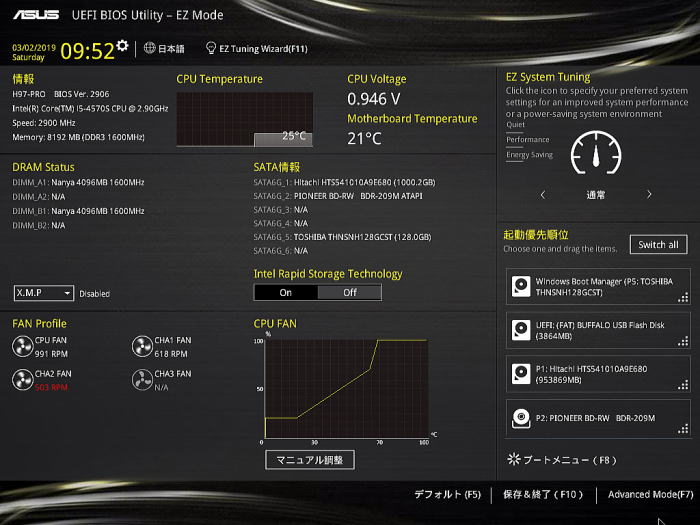700x525 pixels.
Task: Click the 503 RPM red warning value
Action: 51,388
